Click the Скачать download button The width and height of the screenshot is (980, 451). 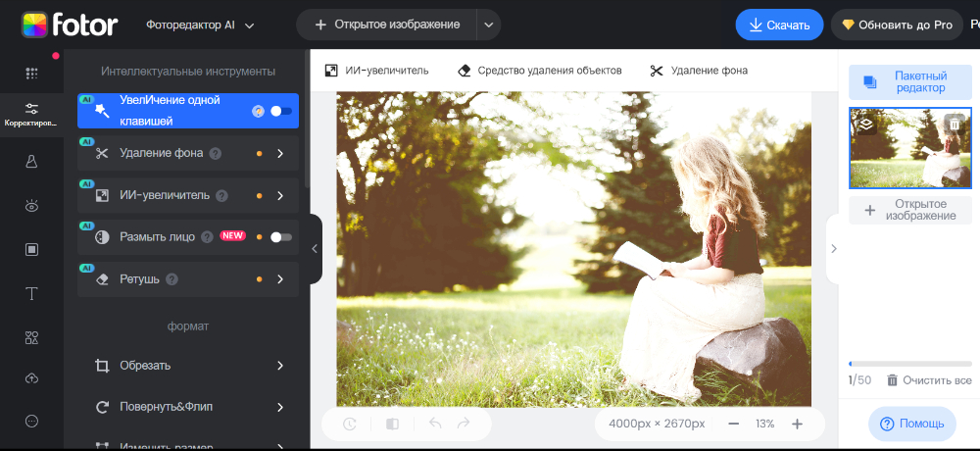pos(779,25)
